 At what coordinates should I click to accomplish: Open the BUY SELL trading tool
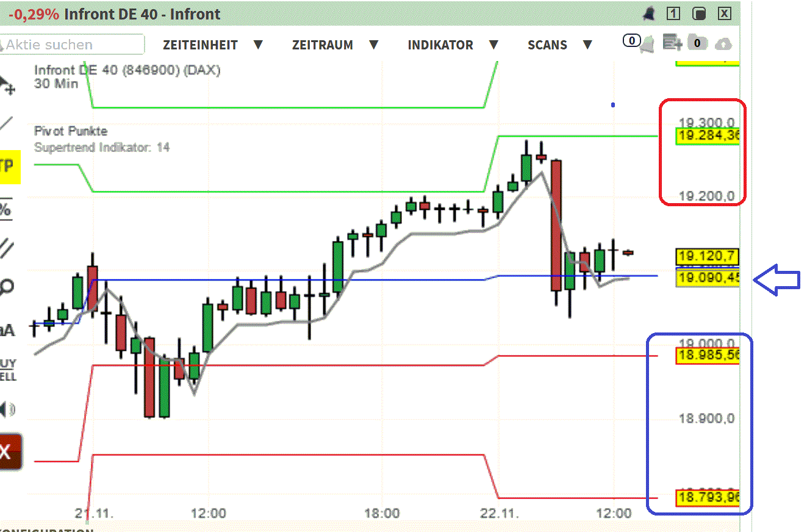[8, 370]
